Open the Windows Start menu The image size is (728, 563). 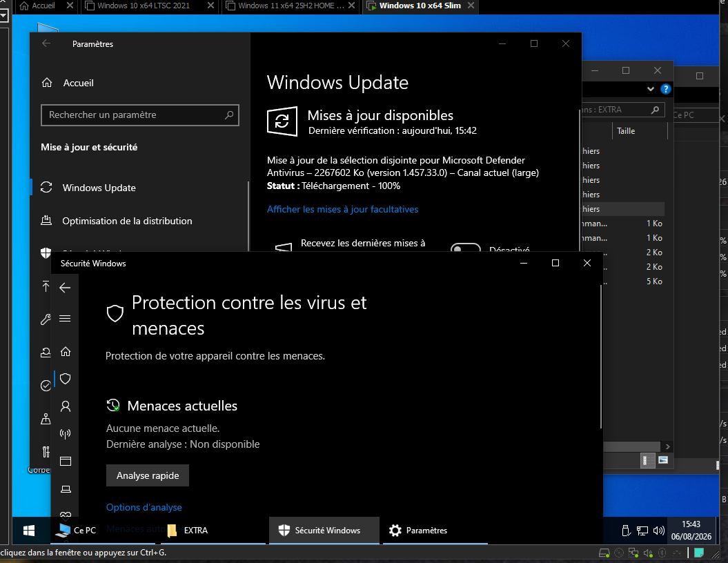point(29,531)
